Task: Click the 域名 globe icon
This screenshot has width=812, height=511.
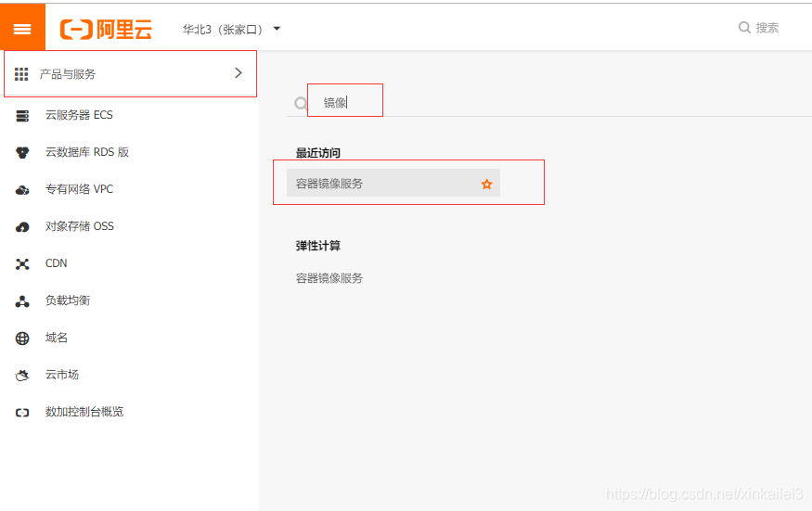Action: 22,339
